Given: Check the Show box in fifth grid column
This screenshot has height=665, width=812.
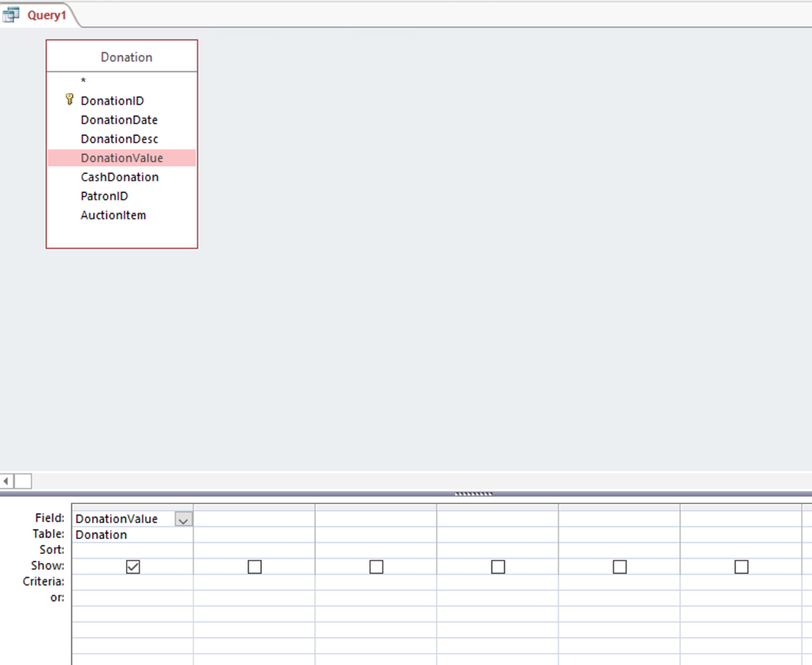Looking at the screenshot, I should (620, 567).
